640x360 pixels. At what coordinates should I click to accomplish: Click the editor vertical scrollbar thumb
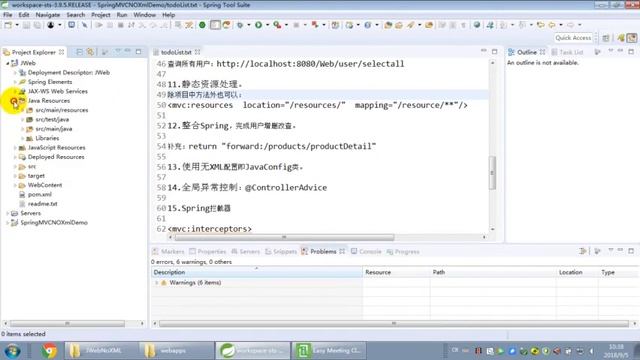[x=492, y=173]
